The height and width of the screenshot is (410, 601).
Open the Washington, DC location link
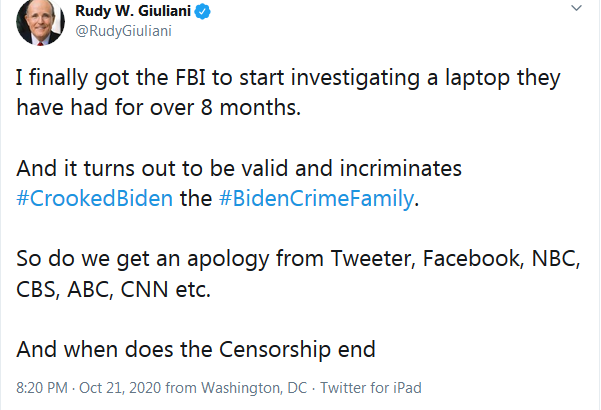254,388
